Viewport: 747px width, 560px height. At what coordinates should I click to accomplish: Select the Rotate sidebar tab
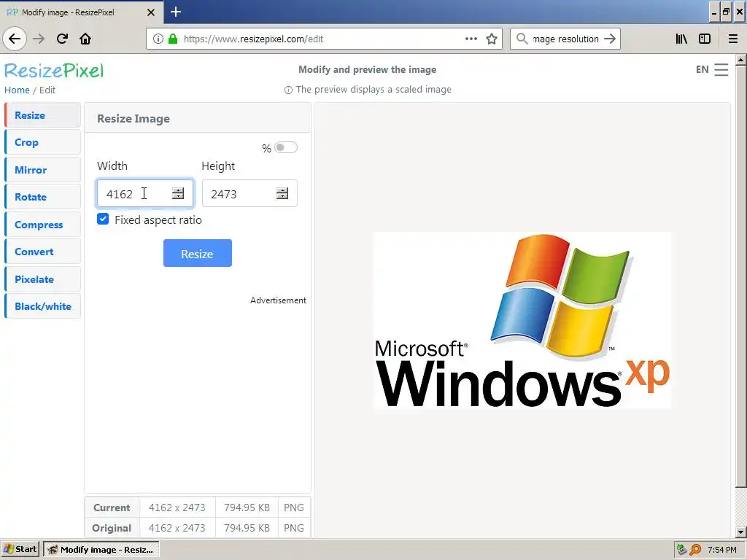point(42,197)
